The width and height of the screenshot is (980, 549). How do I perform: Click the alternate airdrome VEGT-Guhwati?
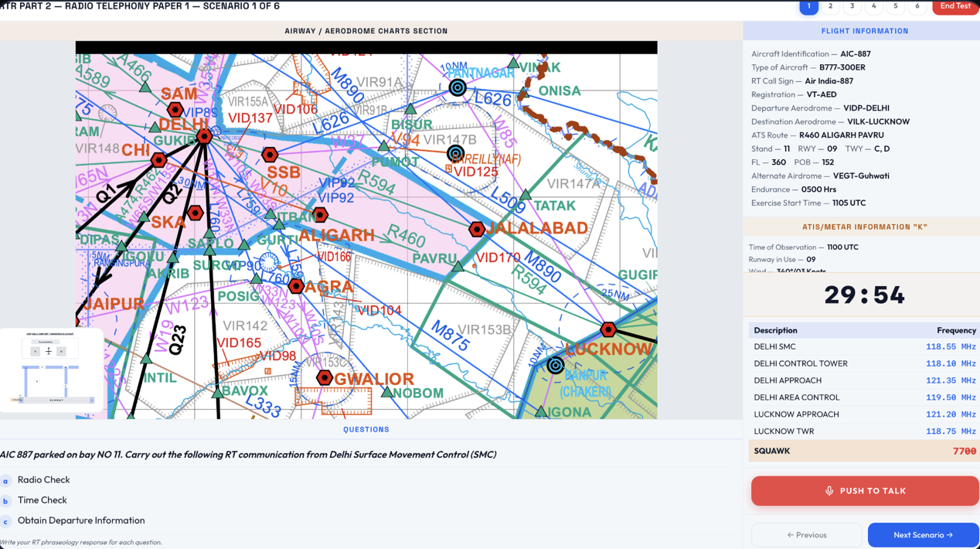(x=861, y=176)
